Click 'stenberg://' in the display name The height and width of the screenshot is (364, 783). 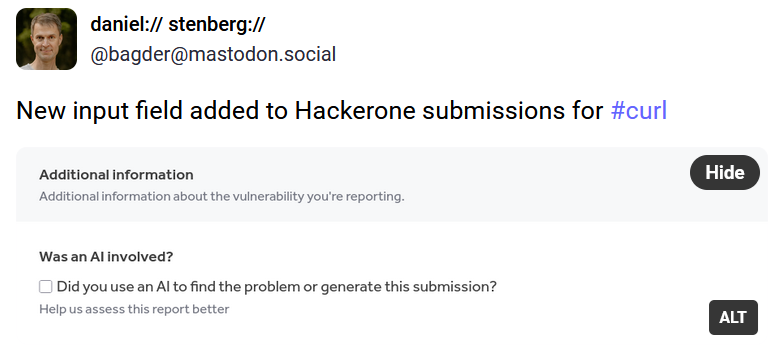[217, 24]
